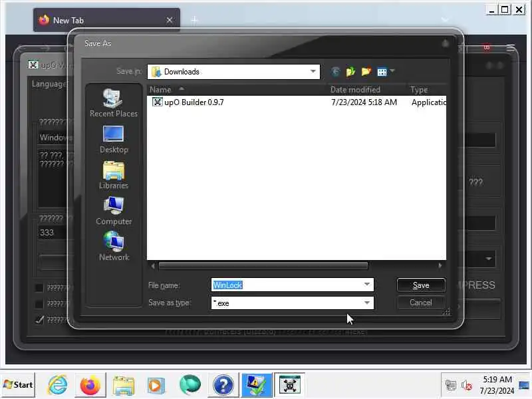The height and width of the screenshot is (399, 532).
Task: Switch to the New Tab in Firefox
Action: 106,20
